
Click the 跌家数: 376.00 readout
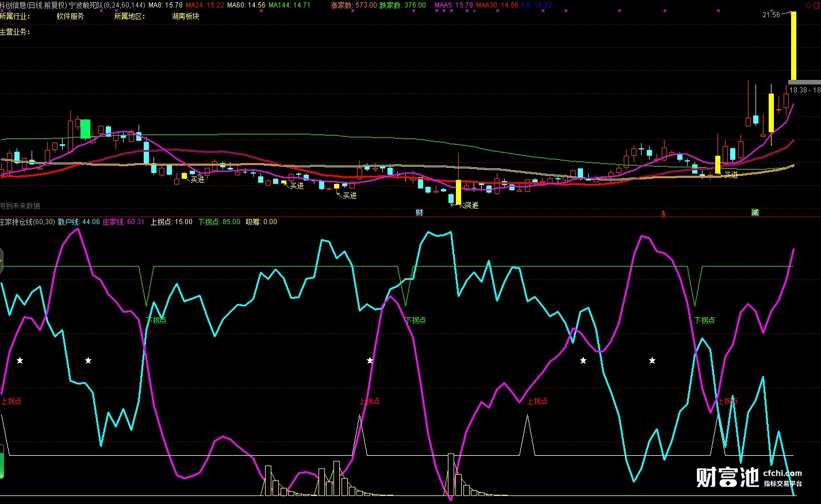(x=402, y=5)
